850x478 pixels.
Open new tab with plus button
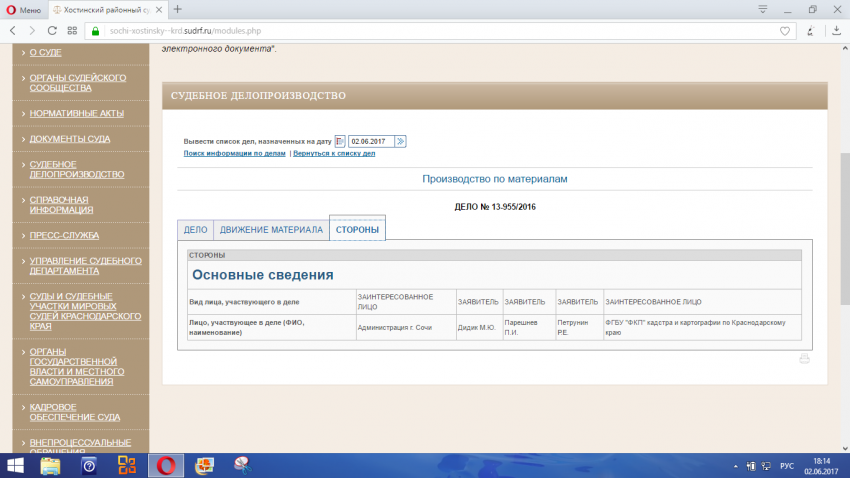[x=177, y=9]
